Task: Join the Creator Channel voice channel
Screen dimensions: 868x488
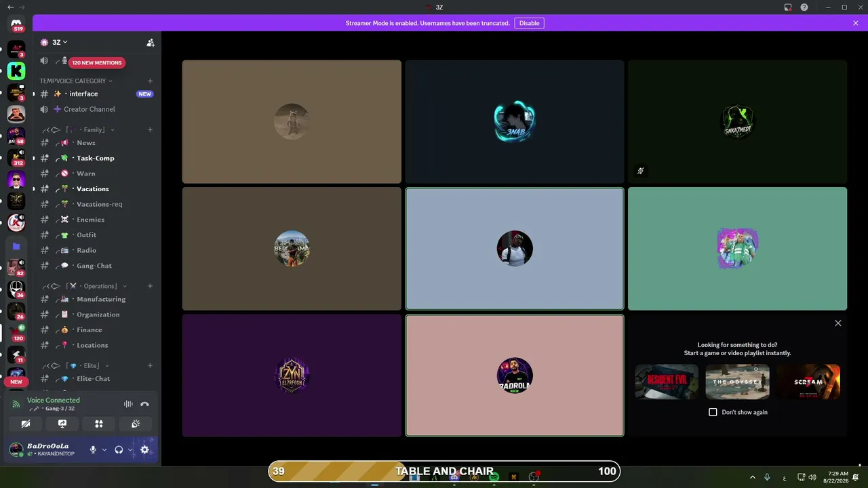Action: coord(96,109)
